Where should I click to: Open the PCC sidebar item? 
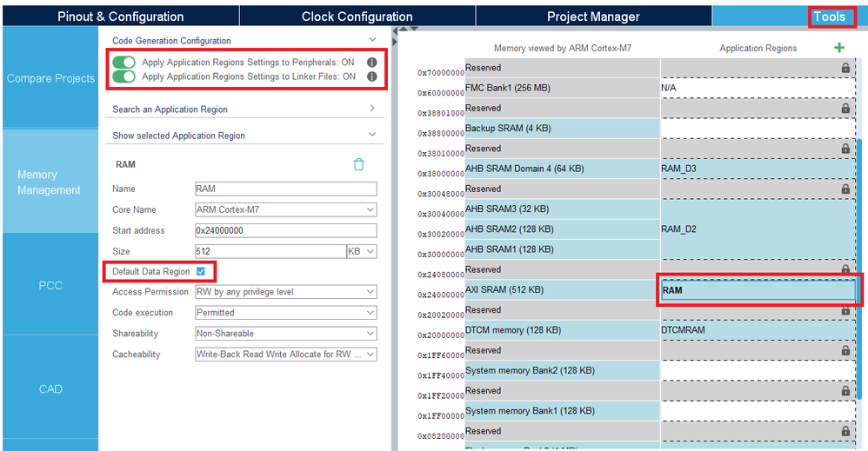(50, 286)
